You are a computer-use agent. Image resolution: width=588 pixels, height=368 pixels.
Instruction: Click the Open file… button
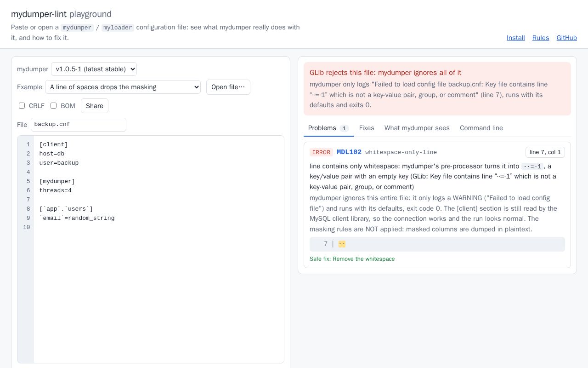pyautogui.click(x=228, y=87)
